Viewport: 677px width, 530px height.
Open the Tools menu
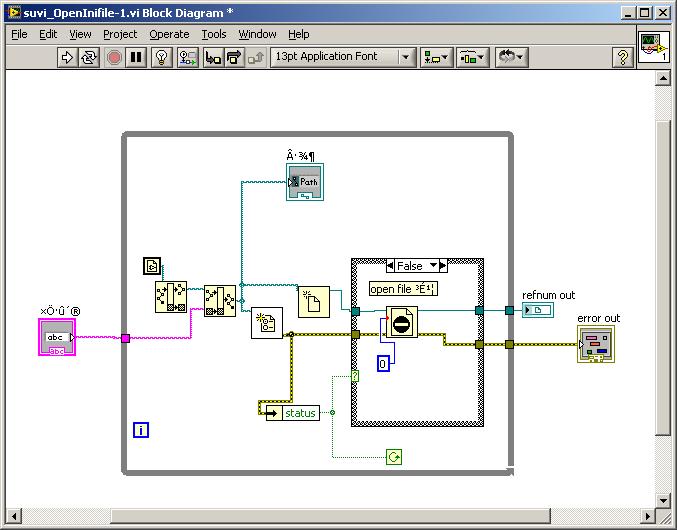point(214,34)
